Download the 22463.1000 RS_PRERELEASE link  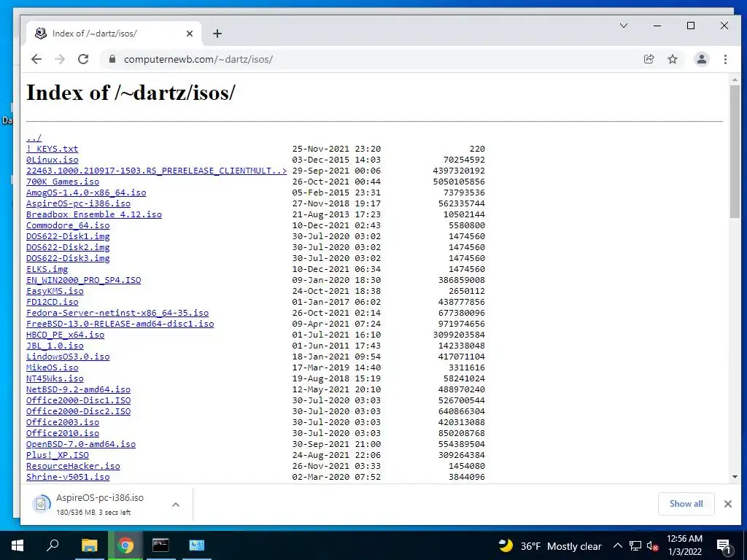point(156,171)
